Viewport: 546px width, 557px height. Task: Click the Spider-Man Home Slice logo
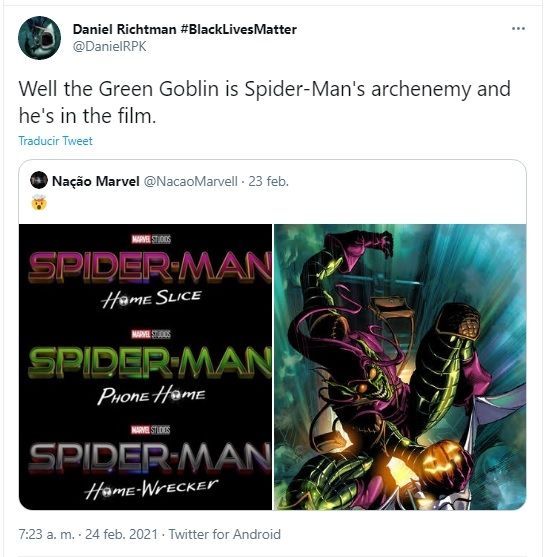click(150, 273)
